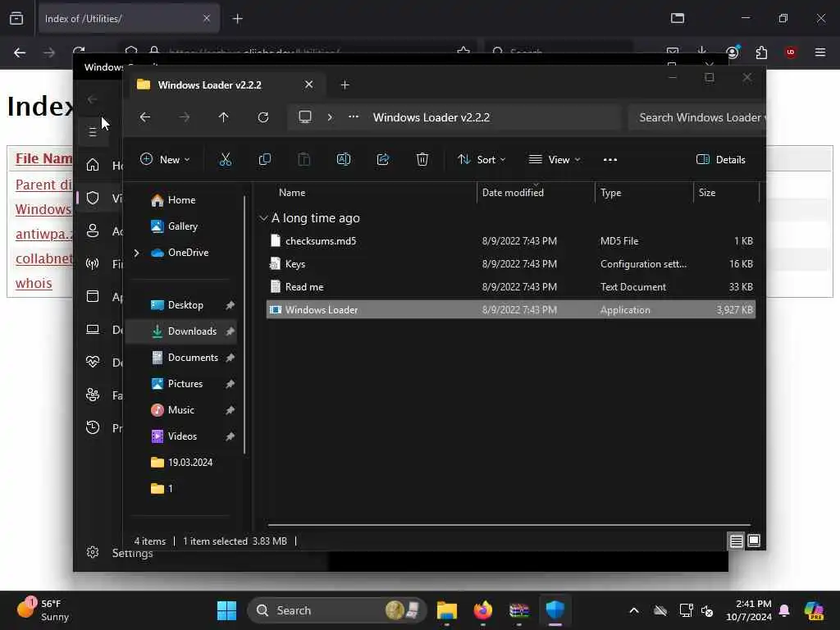Open Protection history icon in Windows Security sidebar

pos(93,427)
